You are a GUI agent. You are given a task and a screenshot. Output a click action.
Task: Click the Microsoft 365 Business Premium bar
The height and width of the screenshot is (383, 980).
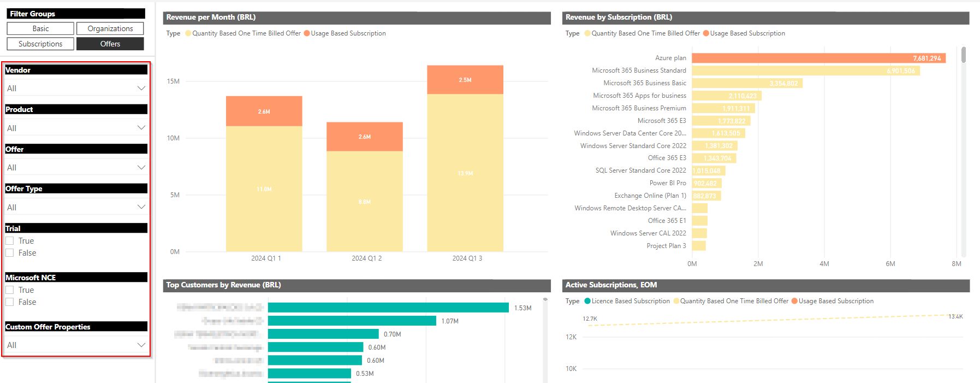point(723,108)
